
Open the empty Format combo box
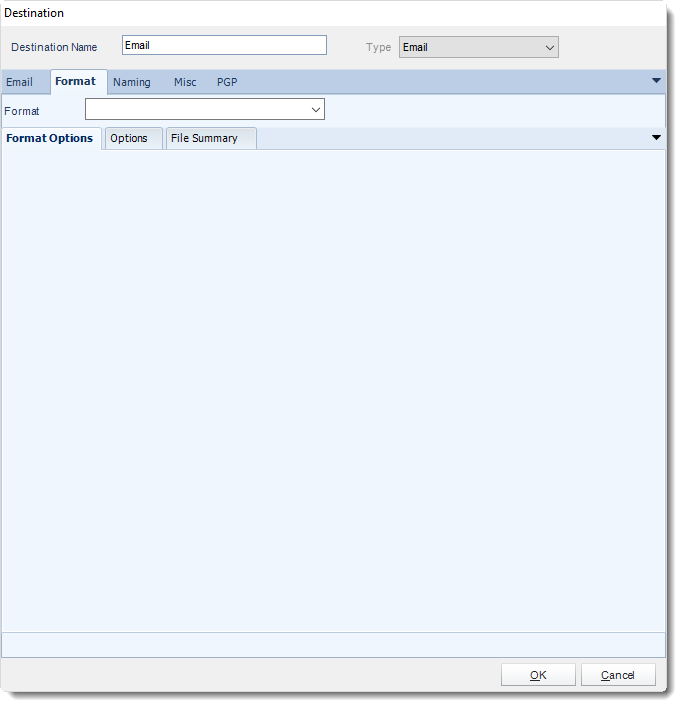point(205,110)
